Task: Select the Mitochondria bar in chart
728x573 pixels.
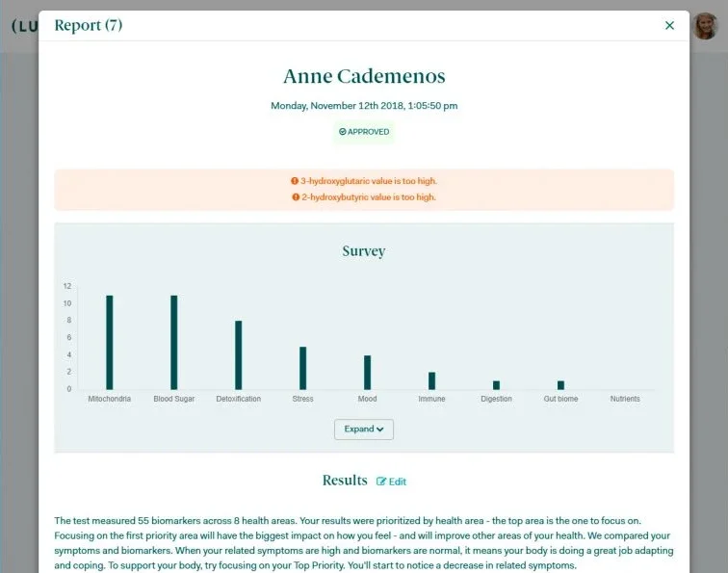Action: pos(110,342)
